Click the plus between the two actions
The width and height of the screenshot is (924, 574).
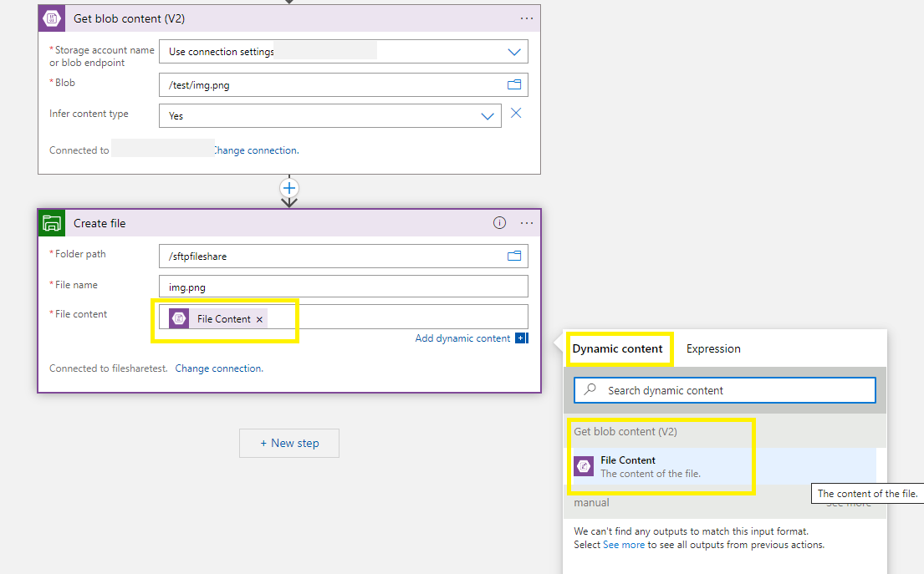coord(288,188)
